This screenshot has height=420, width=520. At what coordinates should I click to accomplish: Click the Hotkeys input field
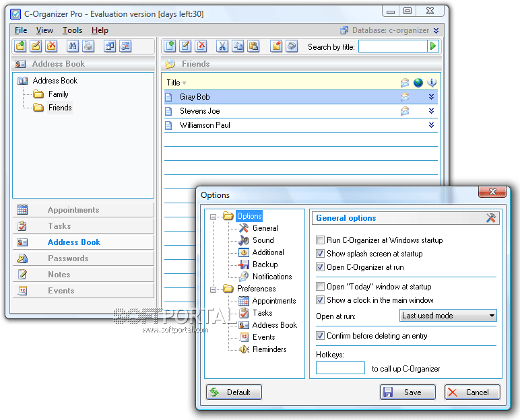340,368
